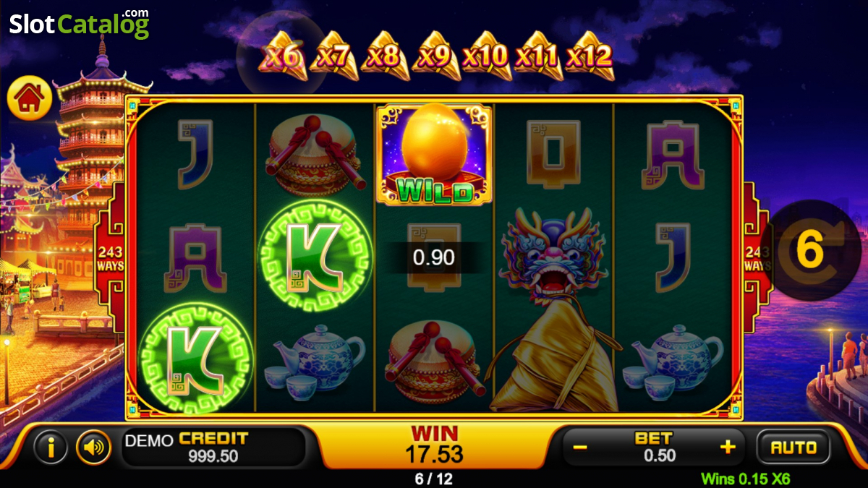Click the left 243 WAYS badge
The width and height of the screenshot is (868, 488).
pos(109,257)
